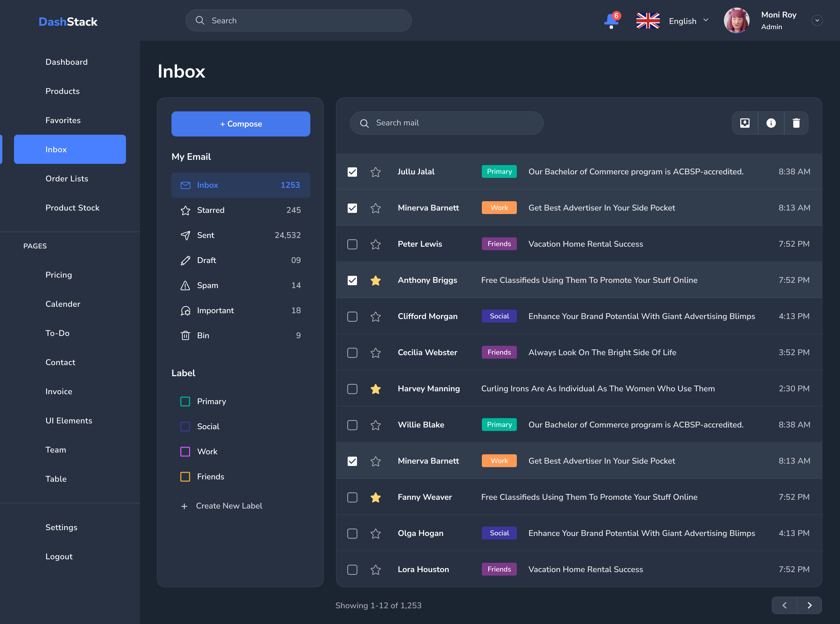The width and height of the screenshot is (840, 624).
Task: Click the Draft pencil icon
Action: tap(185, 261)
